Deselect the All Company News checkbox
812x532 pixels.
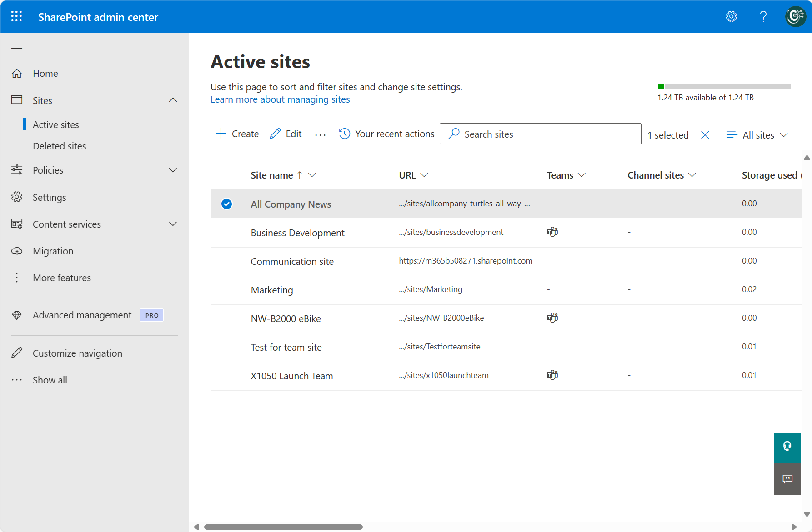226,204
